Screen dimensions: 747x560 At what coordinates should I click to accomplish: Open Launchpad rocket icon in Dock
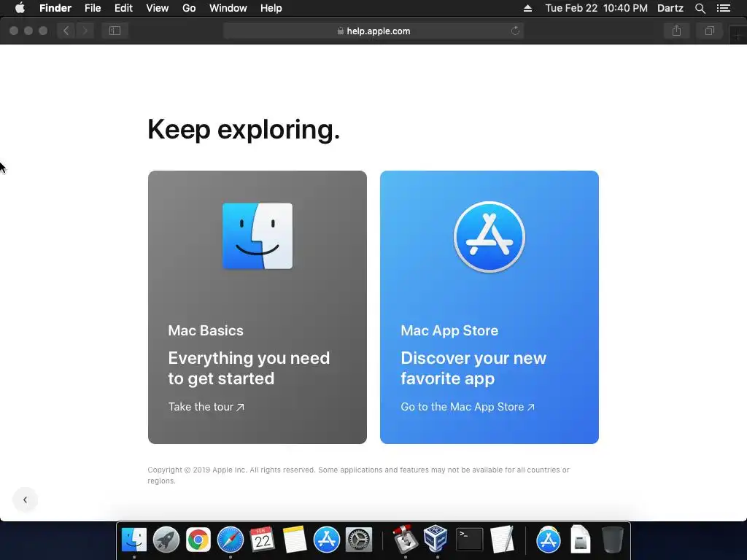pyautogui.click(x=166, y=540)
